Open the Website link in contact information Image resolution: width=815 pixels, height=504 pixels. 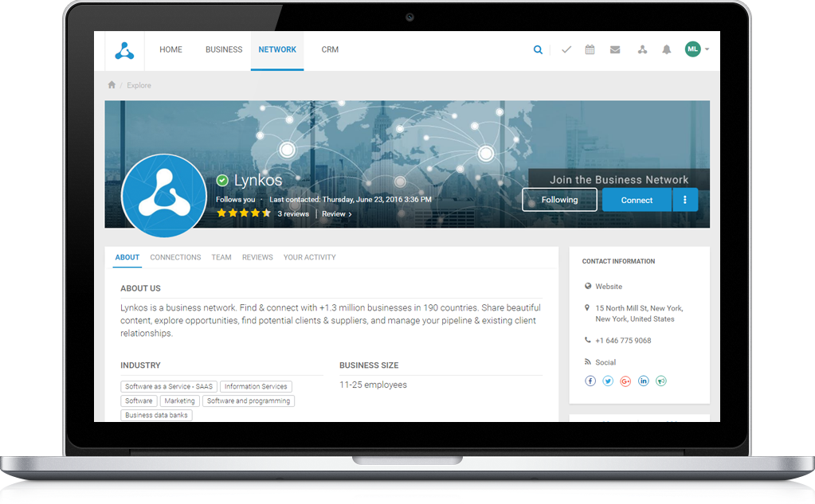click(609, 287)
